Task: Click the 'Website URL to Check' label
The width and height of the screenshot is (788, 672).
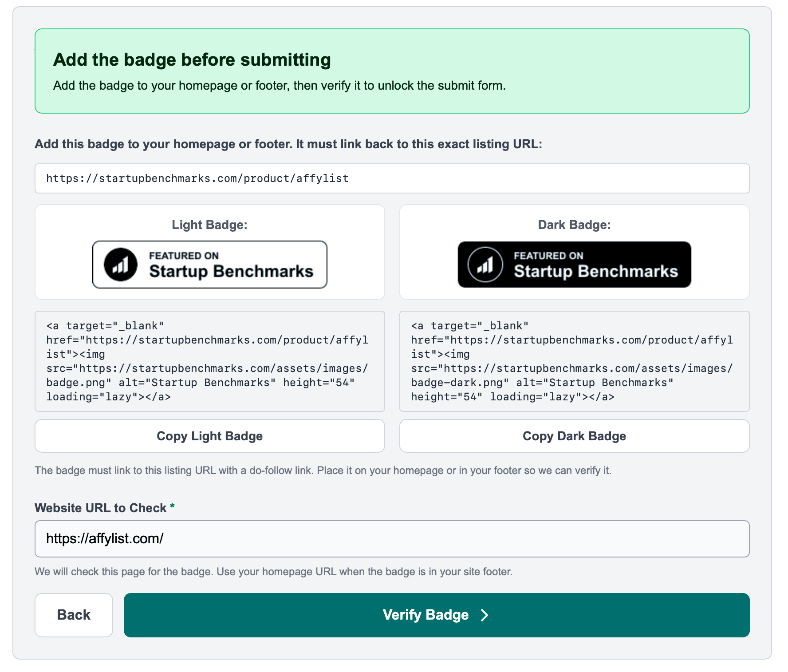Action: click(101, 508)
